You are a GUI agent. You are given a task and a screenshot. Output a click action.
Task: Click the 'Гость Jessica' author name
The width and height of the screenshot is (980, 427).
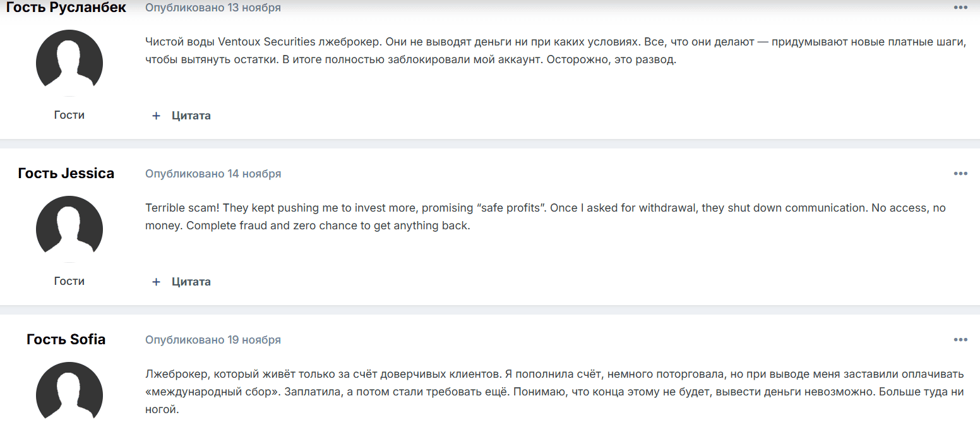point(66,174)
